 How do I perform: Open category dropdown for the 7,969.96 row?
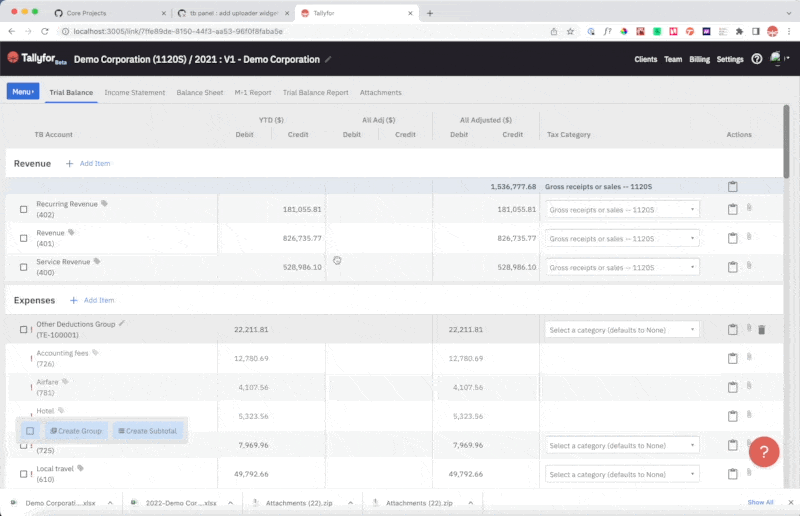pyautogui.click(x=622, y=446)
